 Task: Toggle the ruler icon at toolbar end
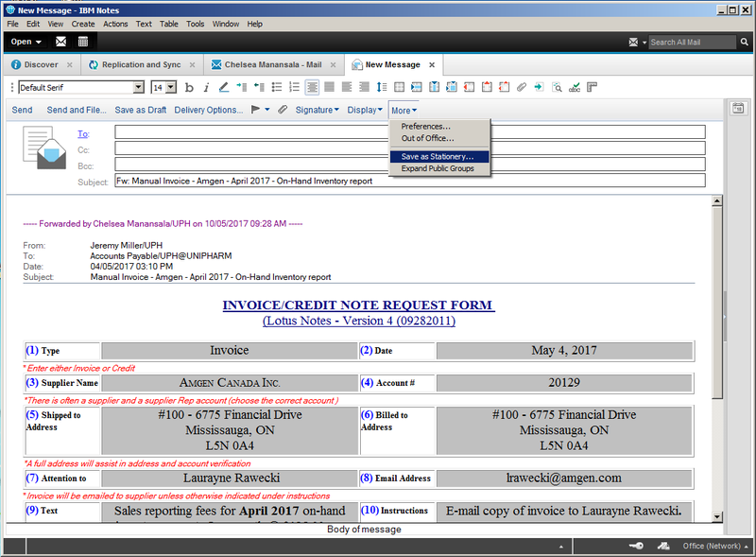[593, 87]
